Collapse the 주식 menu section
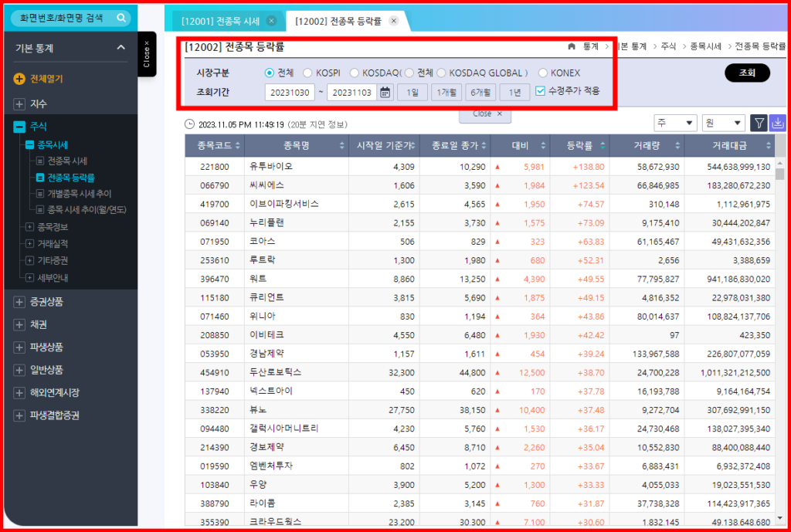The image size is (791, 532). click(19, 127)
